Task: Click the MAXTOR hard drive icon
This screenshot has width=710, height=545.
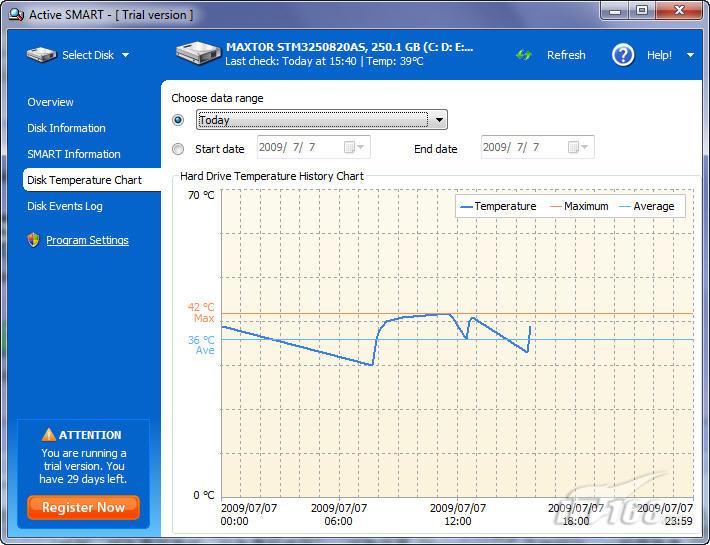Action: (x=197, y=53)
